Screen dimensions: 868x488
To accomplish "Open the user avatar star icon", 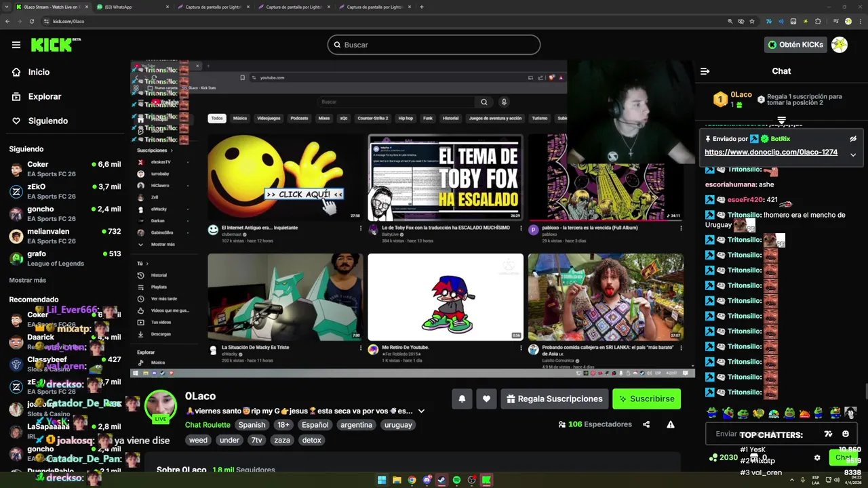I will point(840,45).
